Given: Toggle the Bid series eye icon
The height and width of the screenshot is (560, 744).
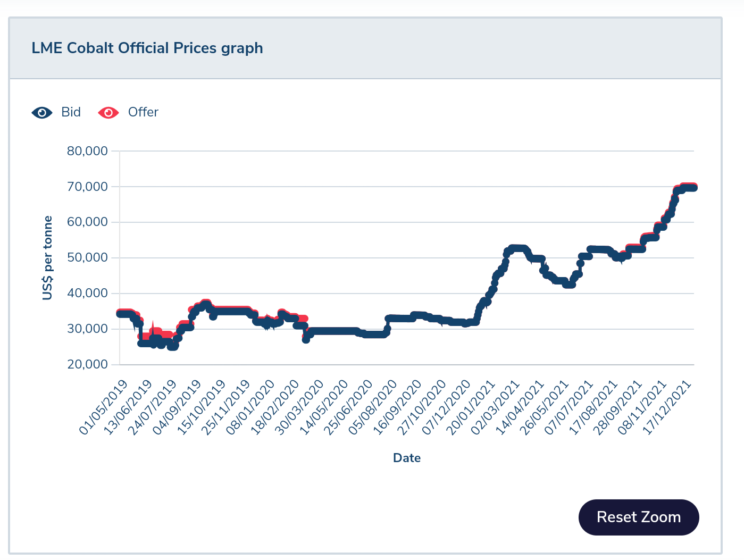Looking at the screenshot, I should click(42, 113).
